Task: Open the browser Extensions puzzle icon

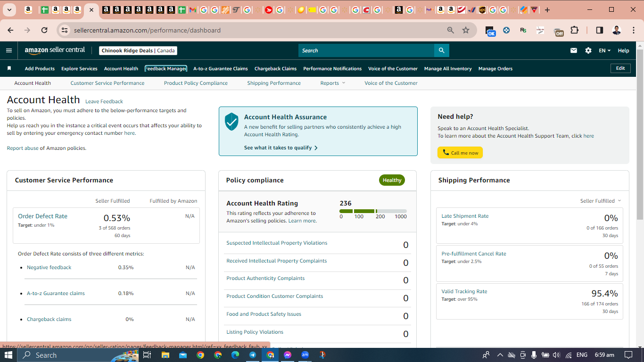Action: coord(574,30)
